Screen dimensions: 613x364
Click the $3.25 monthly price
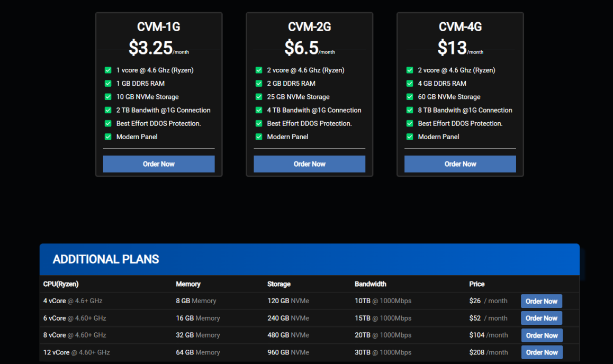[159, 48]
